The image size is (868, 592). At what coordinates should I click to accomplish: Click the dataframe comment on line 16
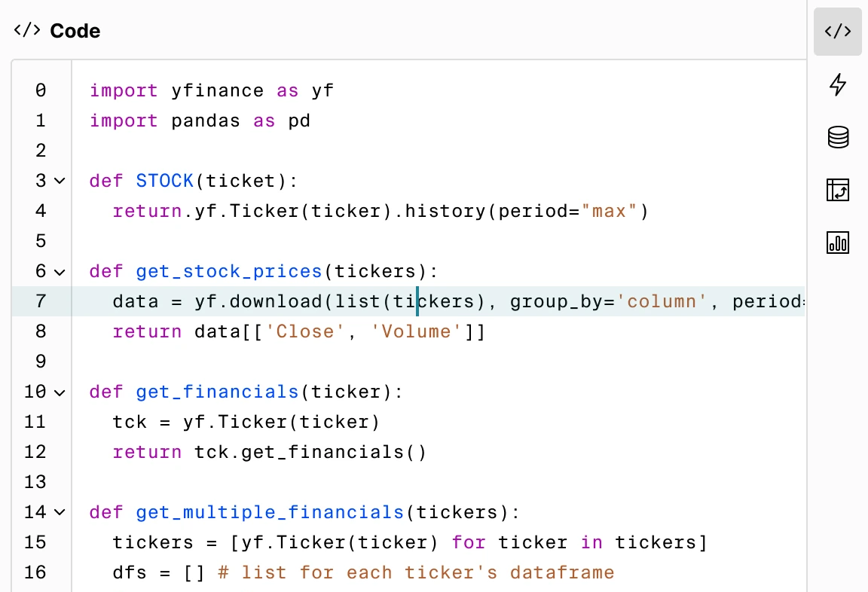pyautogui.click(x=416, y=572)
